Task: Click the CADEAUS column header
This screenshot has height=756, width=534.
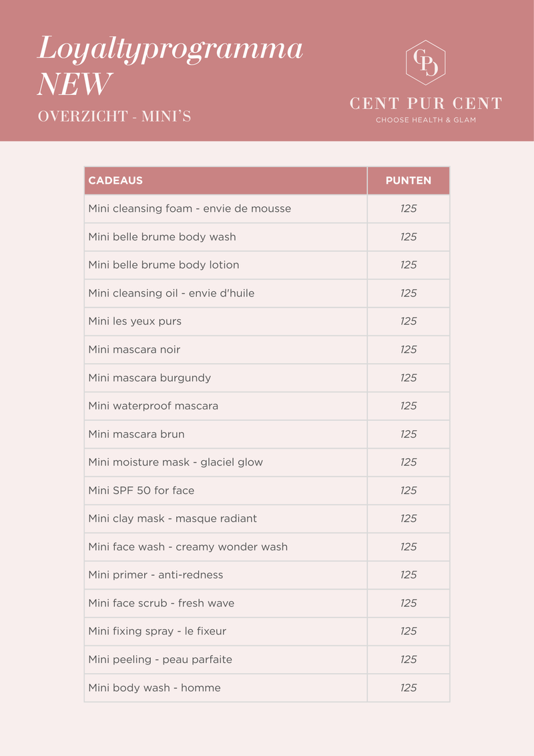Action: pyautogui.click(x=115, y=180)
